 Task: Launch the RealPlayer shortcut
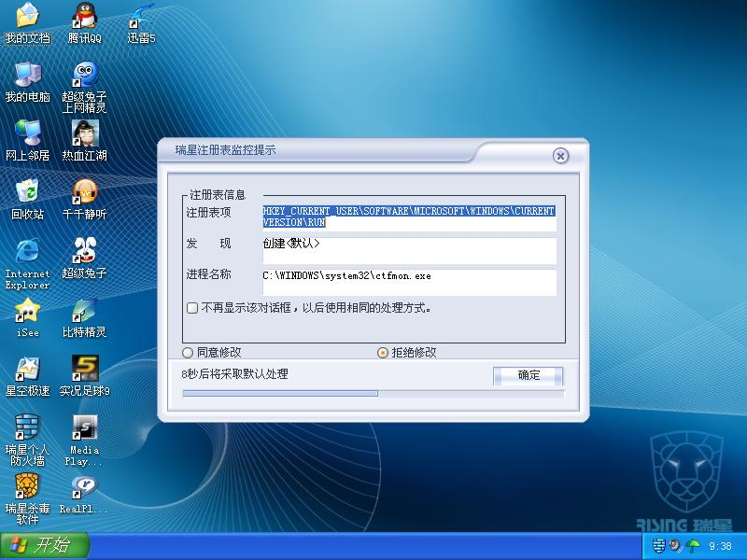point(84,494)
